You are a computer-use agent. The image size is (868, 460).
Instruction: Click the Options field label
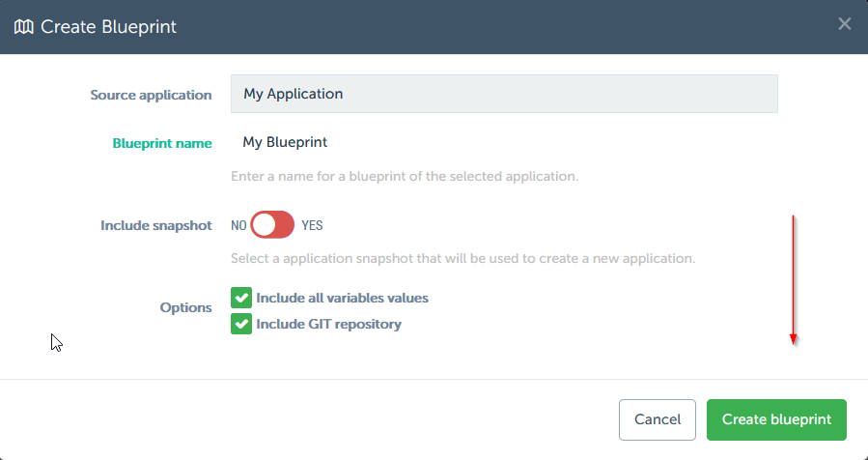click(185, 307)
